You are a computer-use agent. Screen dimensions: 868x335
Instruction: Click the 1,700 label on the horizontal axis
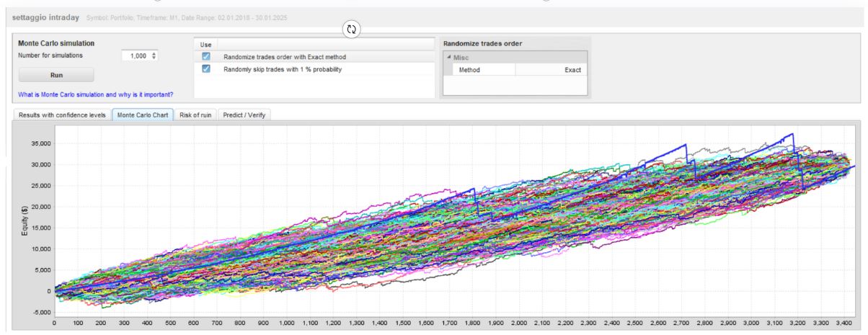(x=450, y=324)
